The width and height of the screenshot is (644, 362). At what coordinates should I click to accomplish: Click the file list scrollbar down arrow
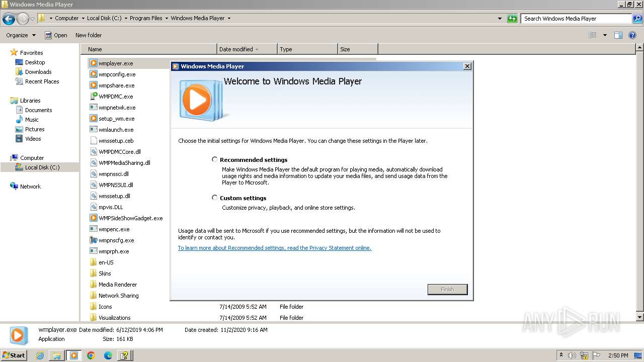point(639,317)
